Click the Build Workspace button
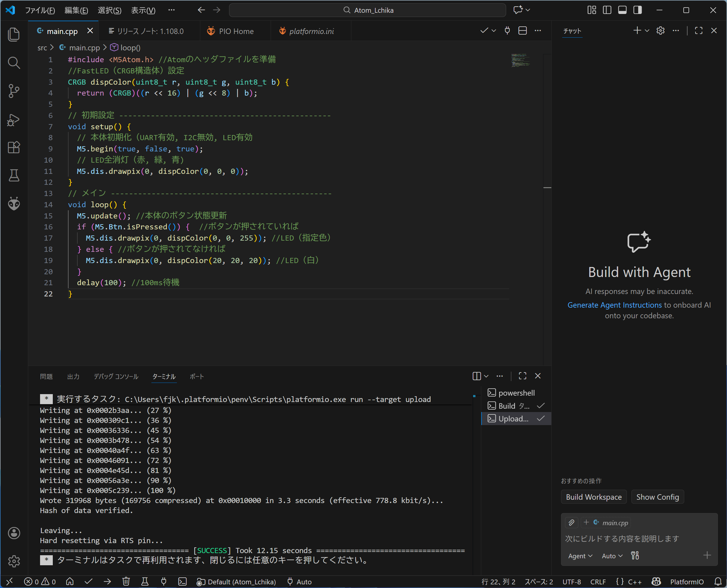 click(x=593, y=497)
